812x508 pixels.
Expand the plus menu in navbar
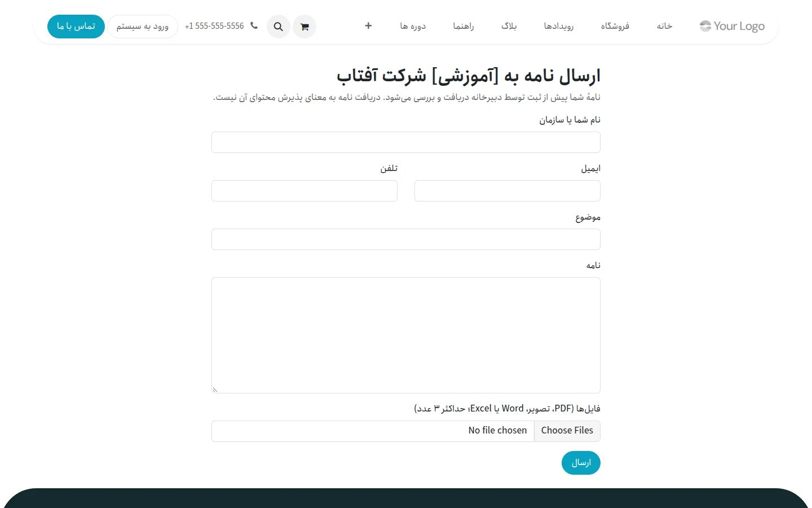(x=368, y=26)
